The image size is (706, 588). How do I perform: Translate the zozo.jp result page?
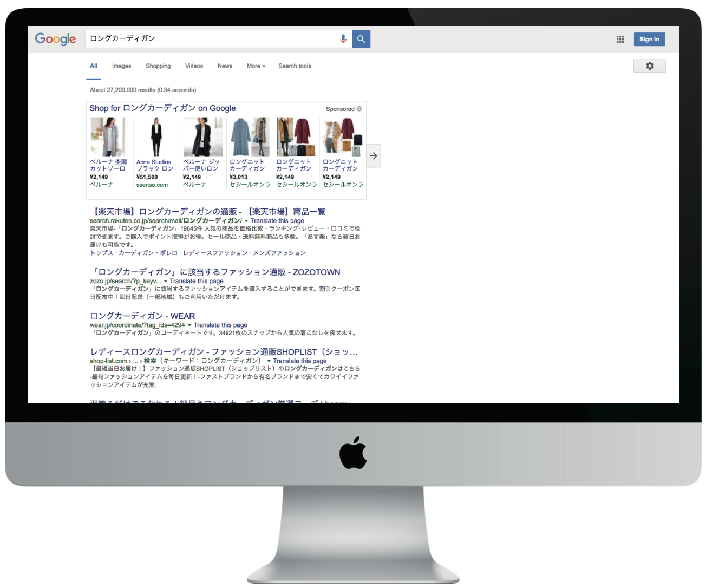pos(197,282)
